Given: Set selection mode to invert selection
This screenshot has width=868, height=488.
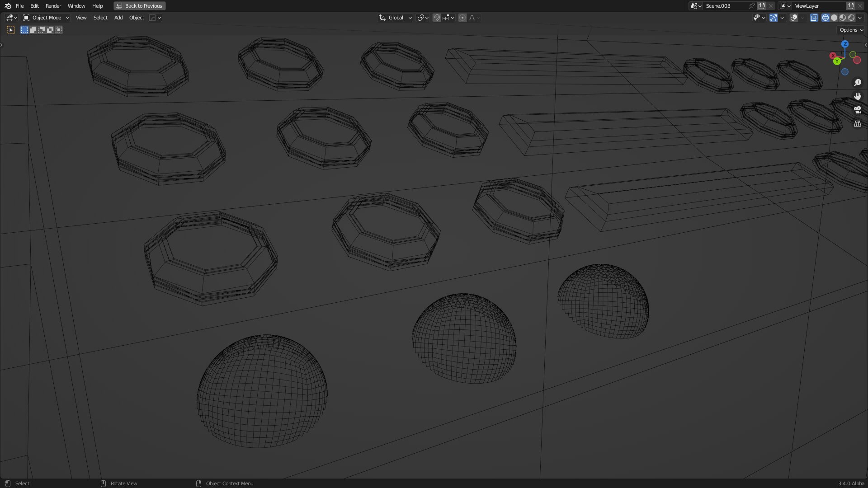Looking at the screenshot, I should tap(50, 30).
